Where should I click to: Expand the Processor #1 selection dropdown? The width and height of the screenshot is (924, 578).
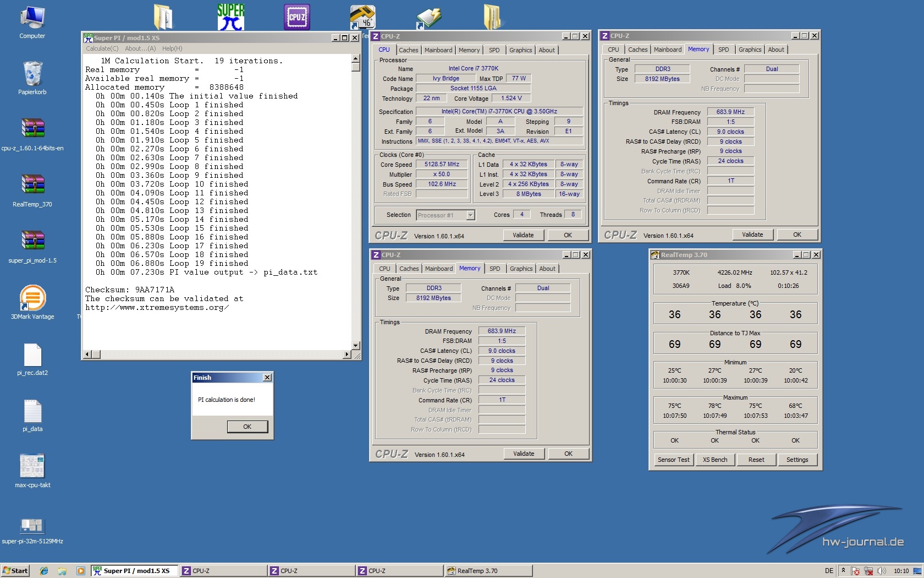470,215
